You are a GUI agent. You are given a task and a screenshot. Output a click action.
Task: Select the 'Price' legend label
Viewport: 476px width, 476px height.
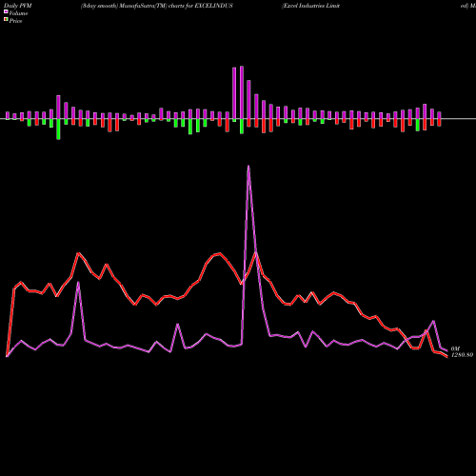point(15,21)
